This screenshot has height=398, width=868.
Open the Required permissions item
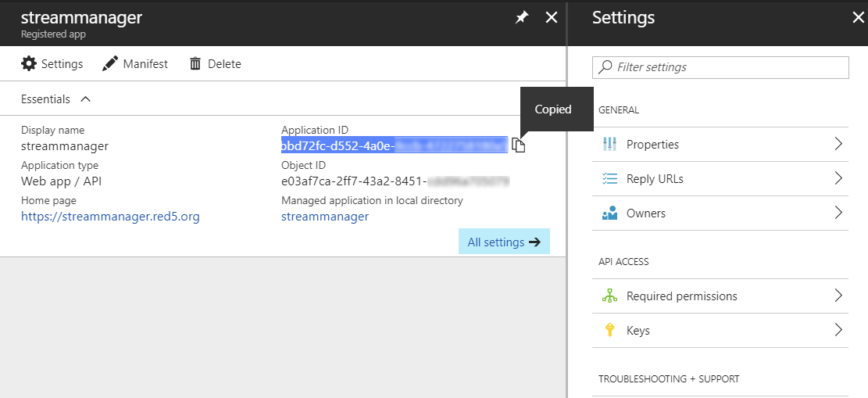tap(720, 296)
